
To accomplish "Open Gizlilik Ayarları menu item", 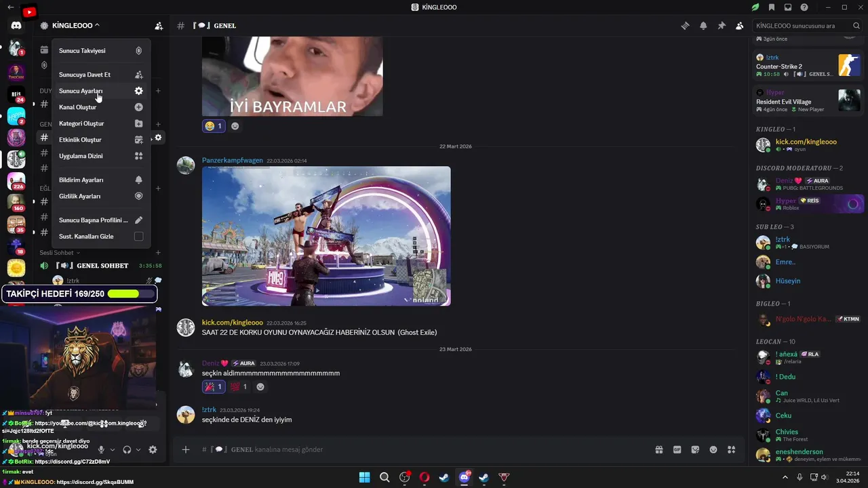I will [x=101, y=196].
